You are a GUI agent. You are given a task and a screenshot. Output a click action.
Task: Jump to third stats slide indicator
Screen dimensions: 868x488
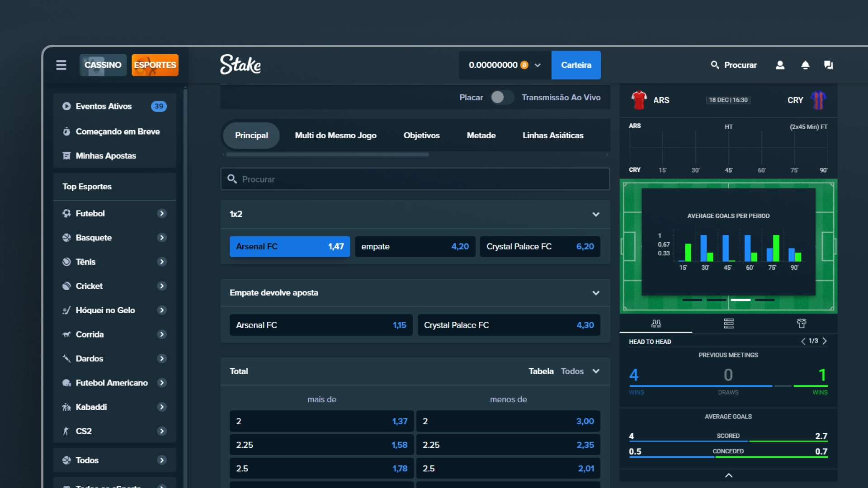(741, 300)
